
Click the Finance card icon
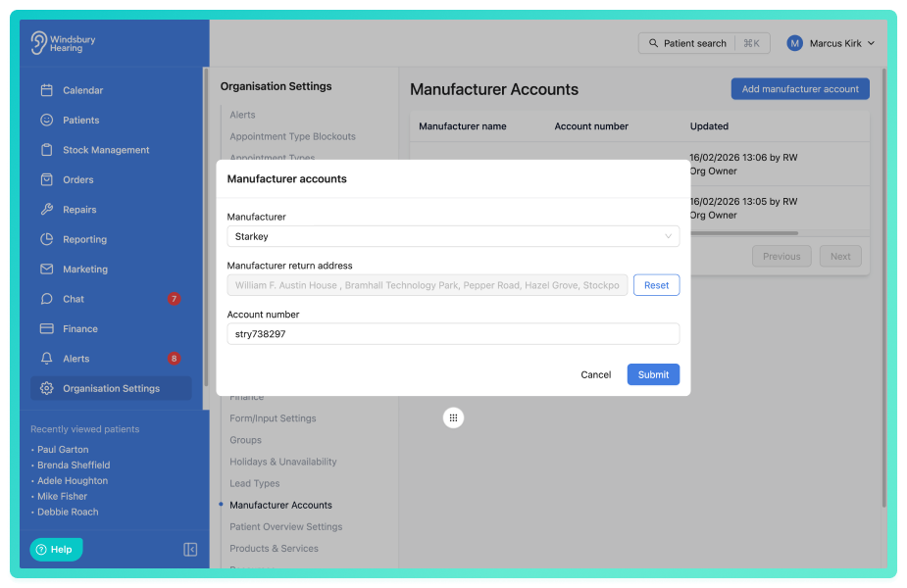pos(47,328)
